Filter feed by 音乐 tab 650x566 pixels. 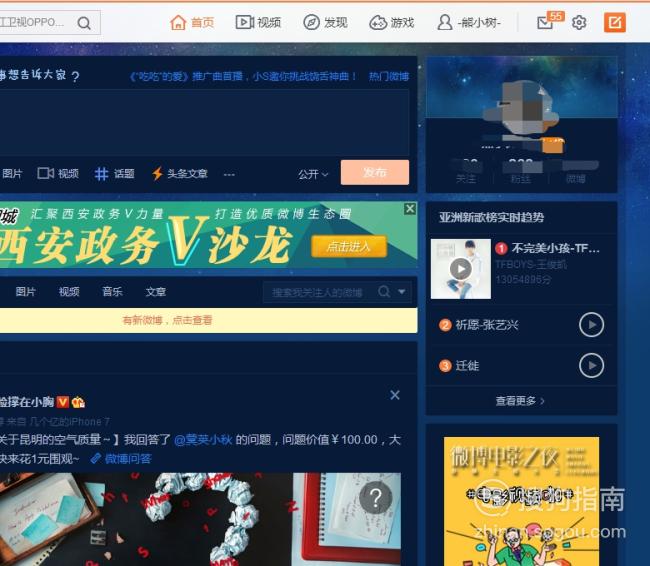point(112,292)
